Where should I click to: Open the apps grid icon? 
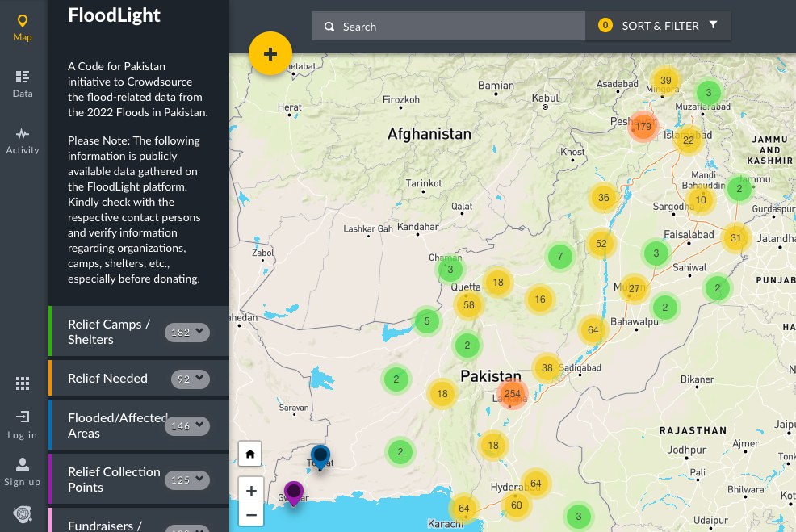(23, 383)
